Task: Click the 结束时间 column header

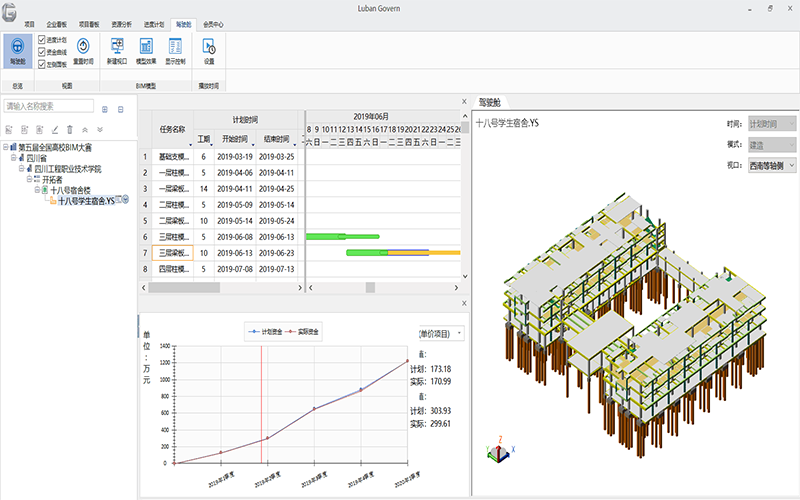Action: [277, 139]
